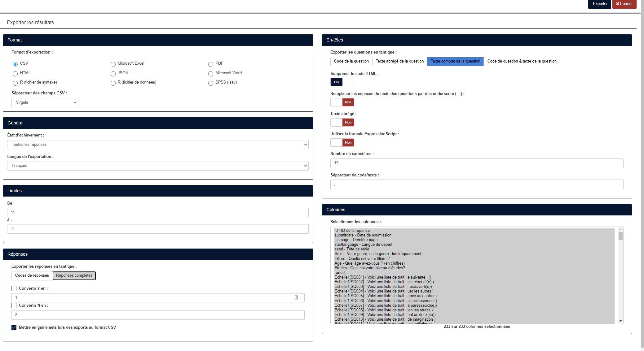The image size is (644, 351).
Task: Click the columns list scrollbar thumb
Action: click(x=620, y=236)
